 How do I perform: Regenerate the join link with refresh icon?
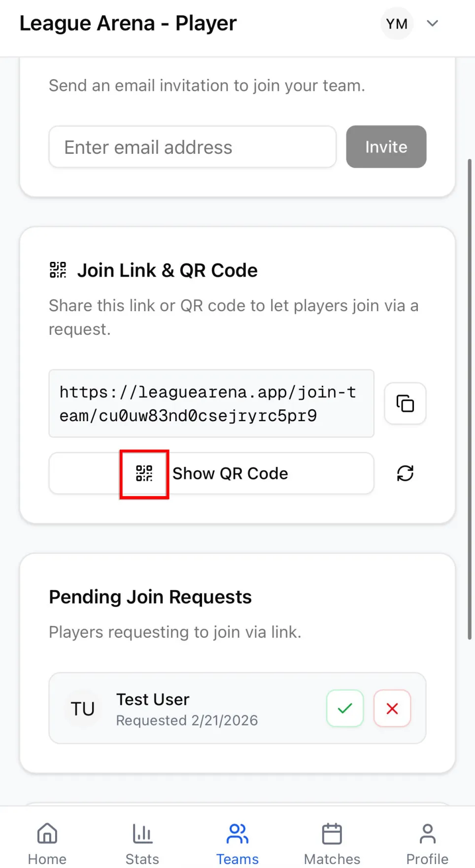(x=405, y=473)
